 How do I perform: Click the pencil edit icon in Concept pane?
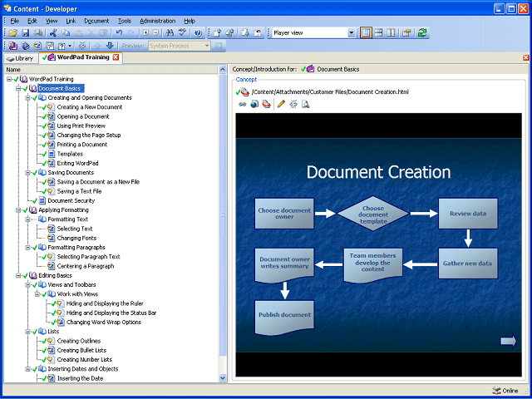pos(281,104)
